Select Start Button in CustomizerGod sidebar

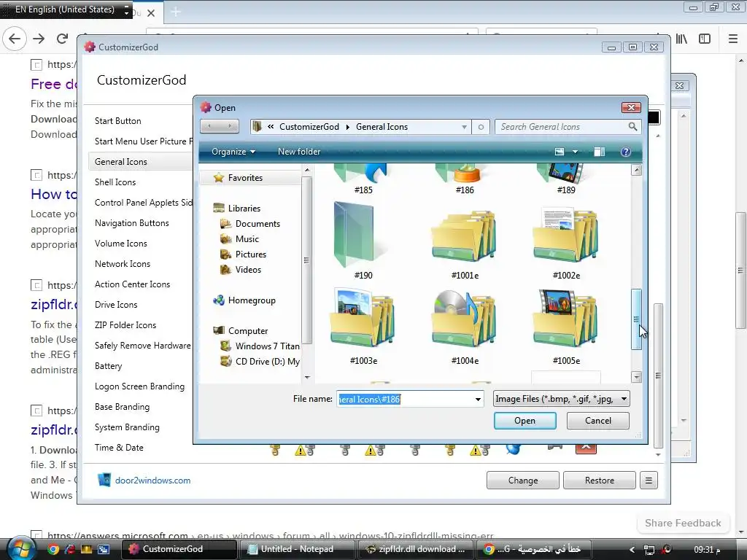[117, 121]
